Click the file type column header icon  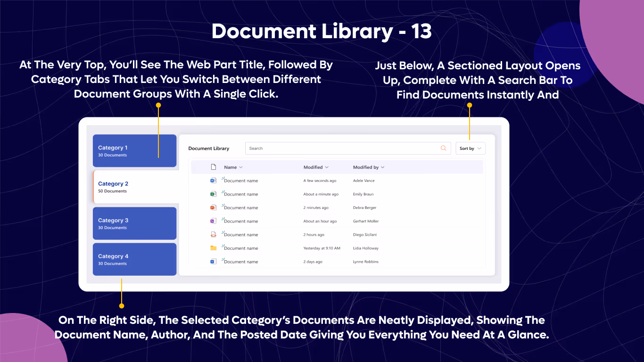click(x=213, y=167)
